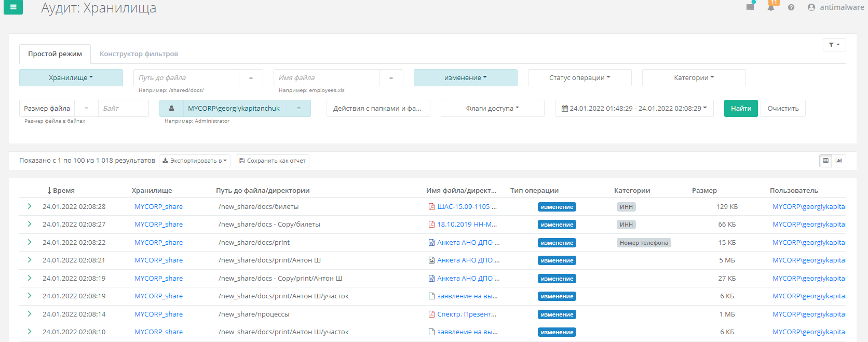Open the hamburger sidebar menu

click(13, 7)
